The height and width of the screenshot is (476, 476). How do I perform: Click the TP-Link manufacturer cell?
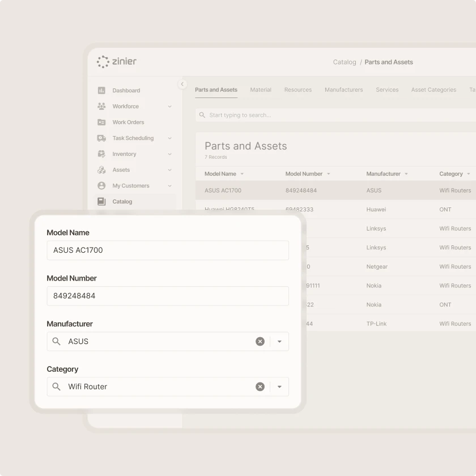click(x=376, y=324)
